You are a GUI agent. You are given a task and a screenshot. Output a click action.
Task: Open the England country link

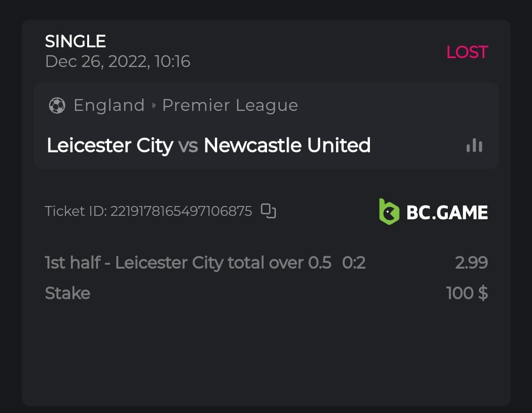[x=109, y=105]
